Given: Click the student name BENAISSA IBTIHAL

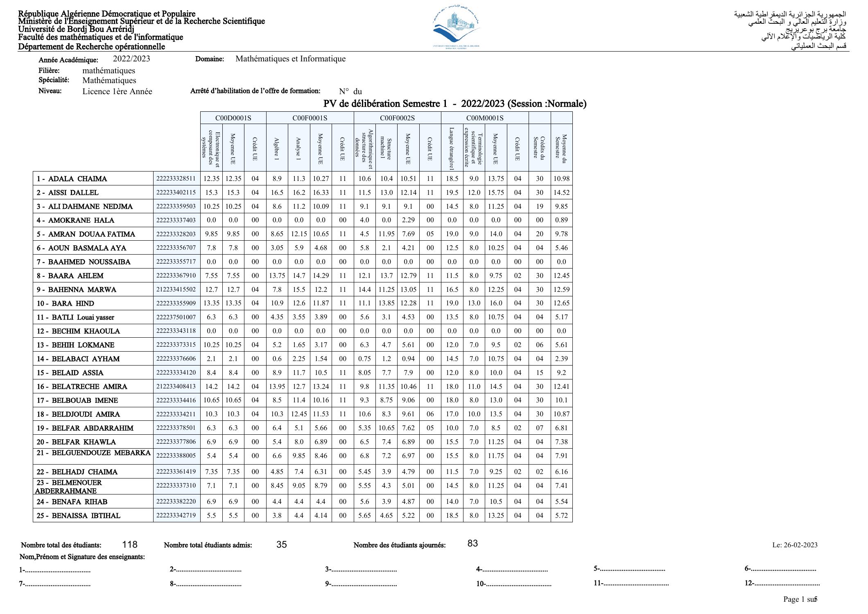Looking at the screenshot, I should tap(86, 516).
